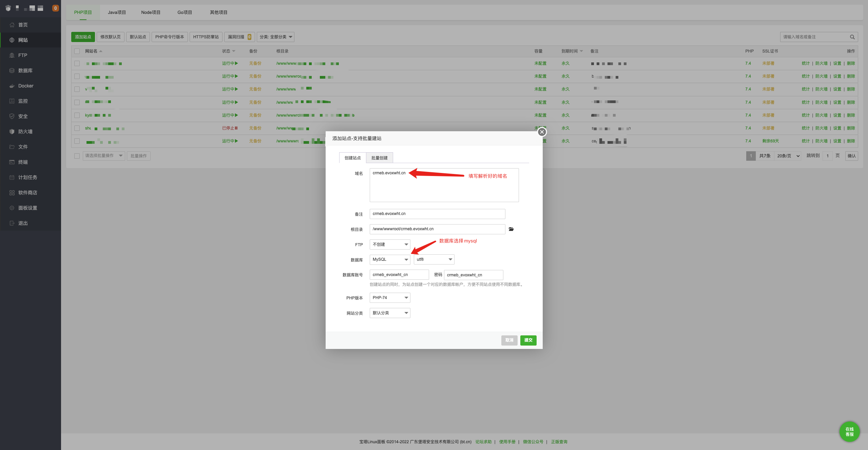Open the FTP management page
This screenshot has width=868, height=450.
(23, 55)
